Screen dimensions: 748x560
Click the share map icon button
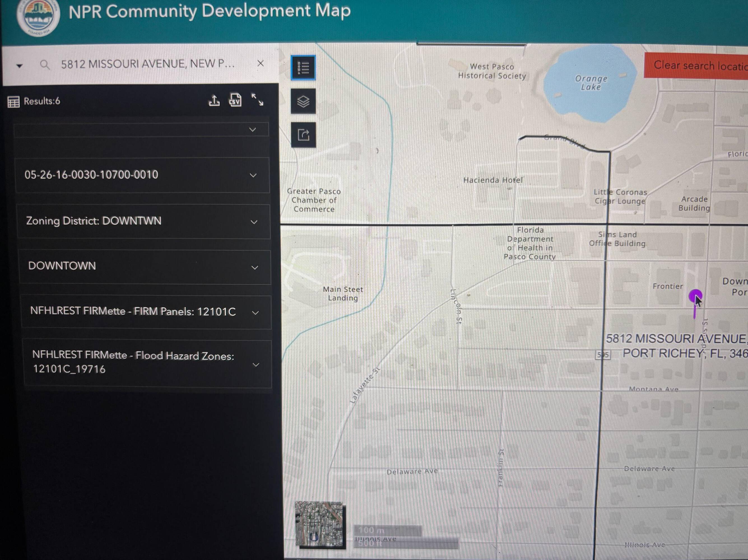click(303, 135)
